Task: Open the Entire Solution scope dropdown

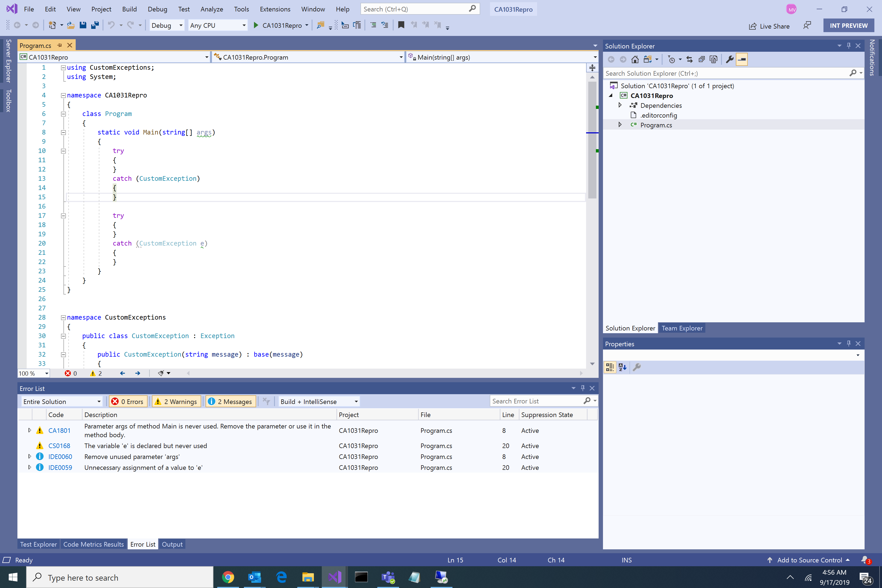Action: [x=62, y=402]
